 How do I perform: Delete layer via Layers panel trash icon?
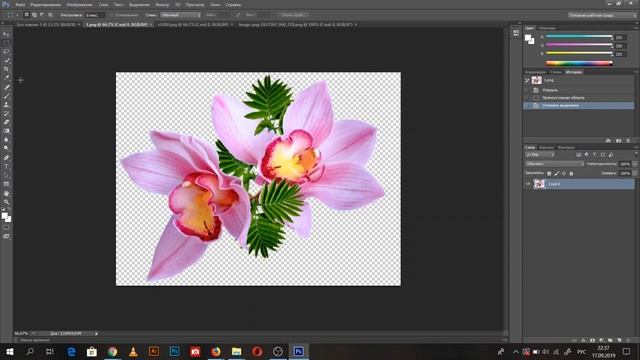pos(628,340)
